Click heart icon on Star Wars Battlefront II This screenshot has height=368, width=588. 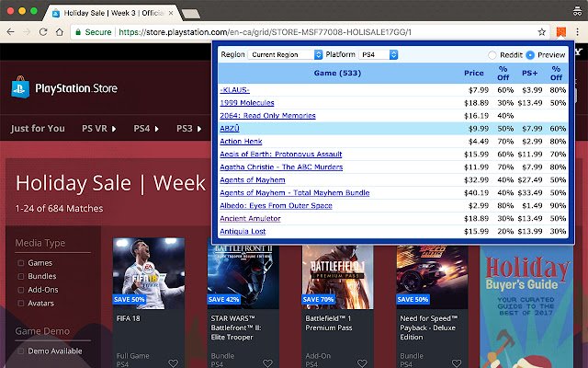267,362
